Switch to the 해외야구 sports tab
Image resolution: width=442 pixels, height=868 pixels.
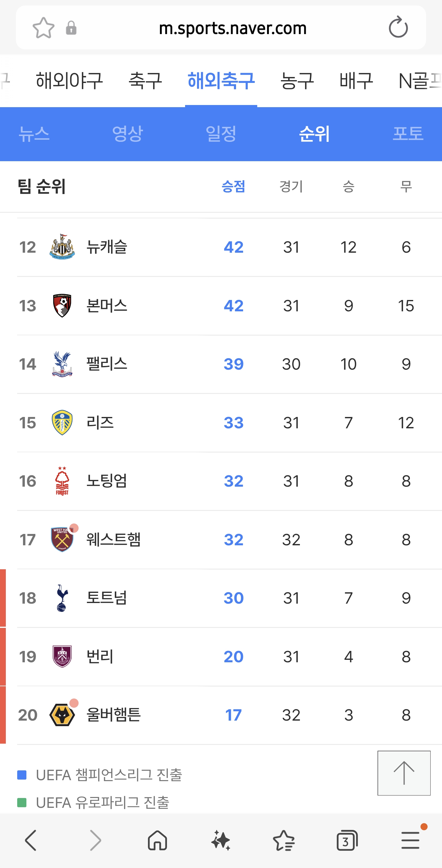tap(69, 81)
